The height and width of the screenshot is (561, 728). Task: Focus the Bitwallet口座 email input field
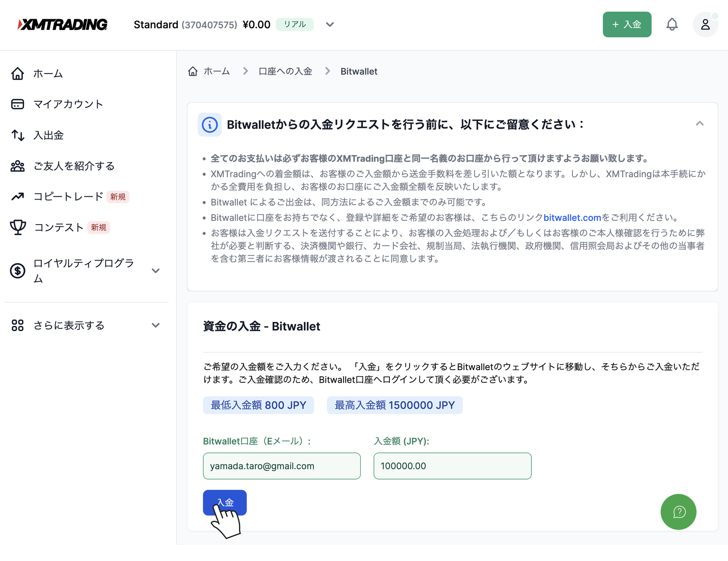pos(282,466)
